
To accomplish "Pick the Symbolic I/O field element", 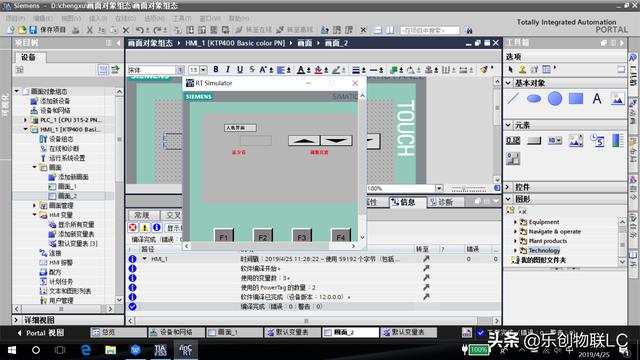I will click(x=555, y=140).
